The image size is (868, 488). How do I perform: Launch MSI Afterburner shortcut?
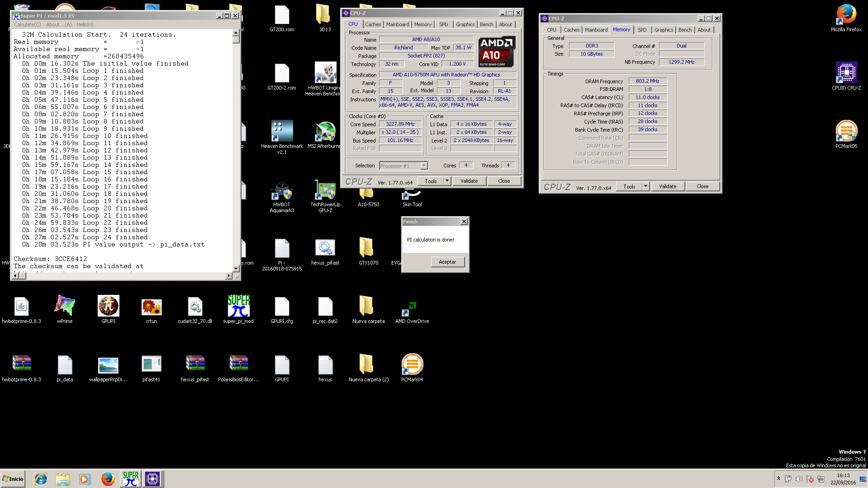324,134
